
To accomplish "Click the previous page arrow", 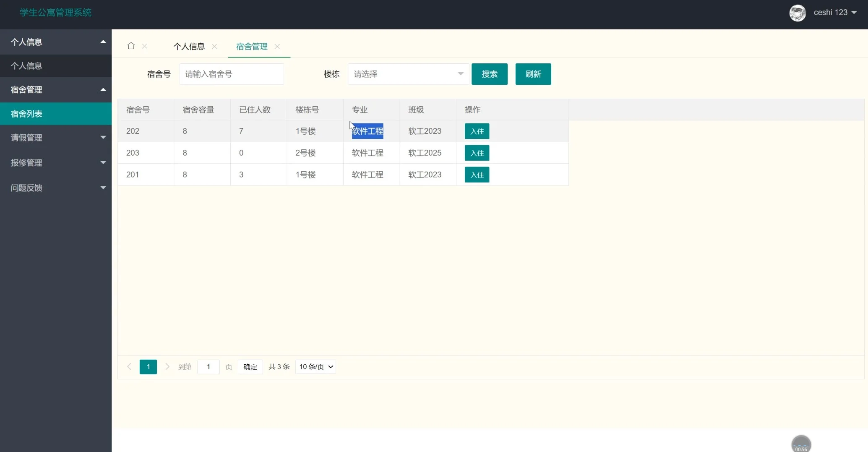I will (x=129, y=366).
